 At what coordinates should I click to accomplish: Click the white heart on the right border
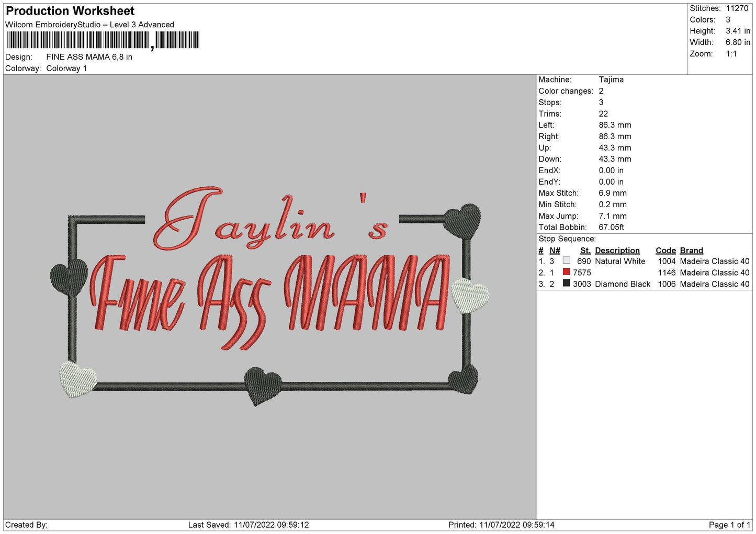tap(470, 296)
